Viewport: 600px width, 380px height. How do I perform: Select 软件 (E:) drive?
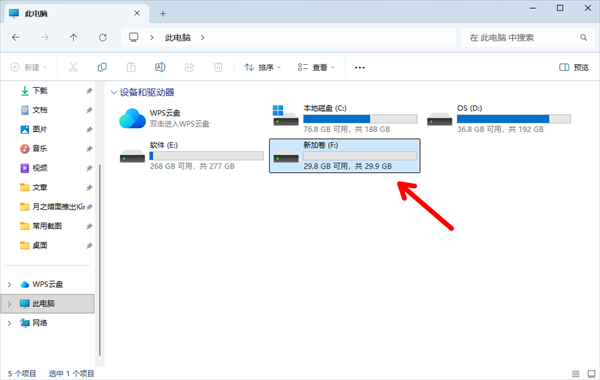tap(191, 156)
